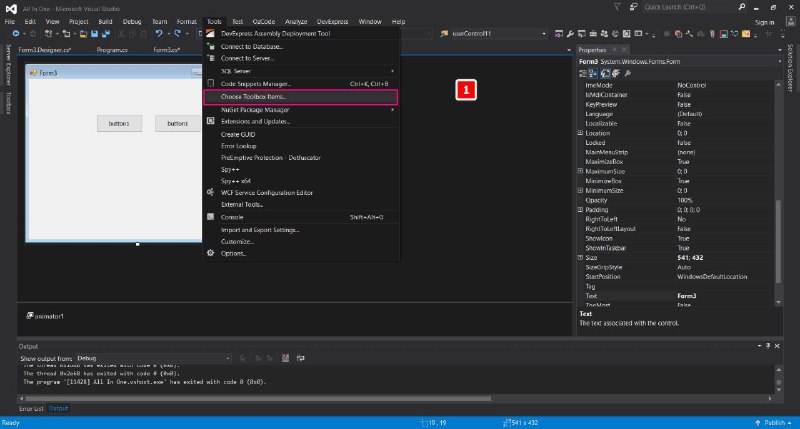Click the notifications flag icon in title bar
Image resolution: width=800 pixels, height=429 pixels.
pyautogui.click(x=617, y=7)
